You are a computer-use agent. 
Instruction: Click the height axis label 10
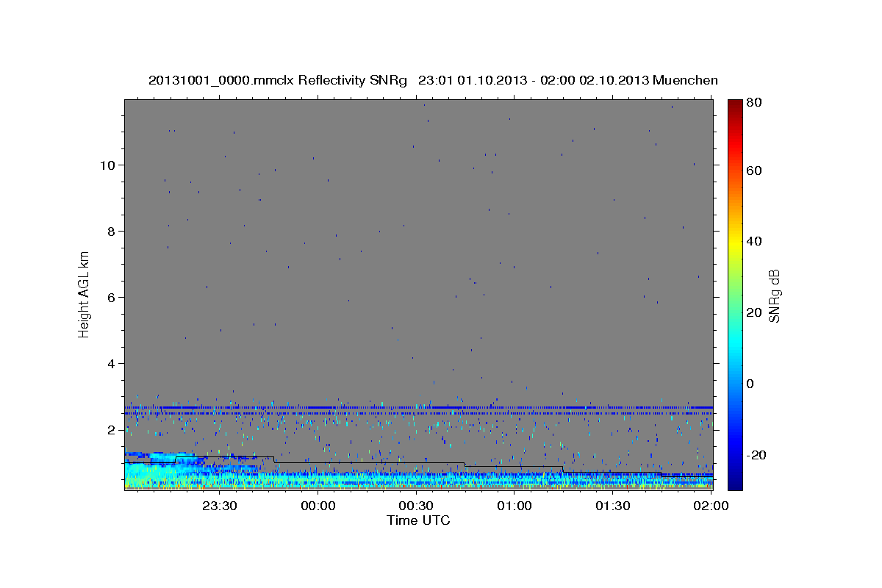pos(107,165)
